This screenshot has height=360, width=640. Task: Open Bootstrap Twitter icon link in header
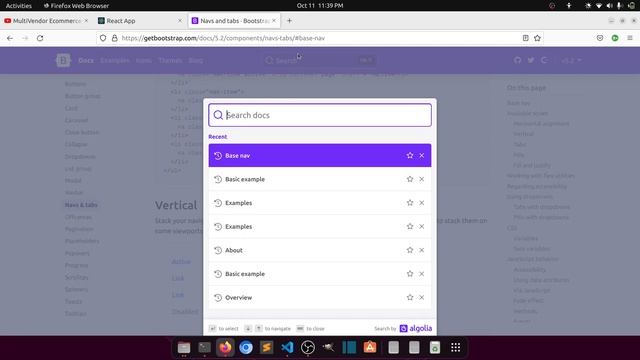point(531,60)
